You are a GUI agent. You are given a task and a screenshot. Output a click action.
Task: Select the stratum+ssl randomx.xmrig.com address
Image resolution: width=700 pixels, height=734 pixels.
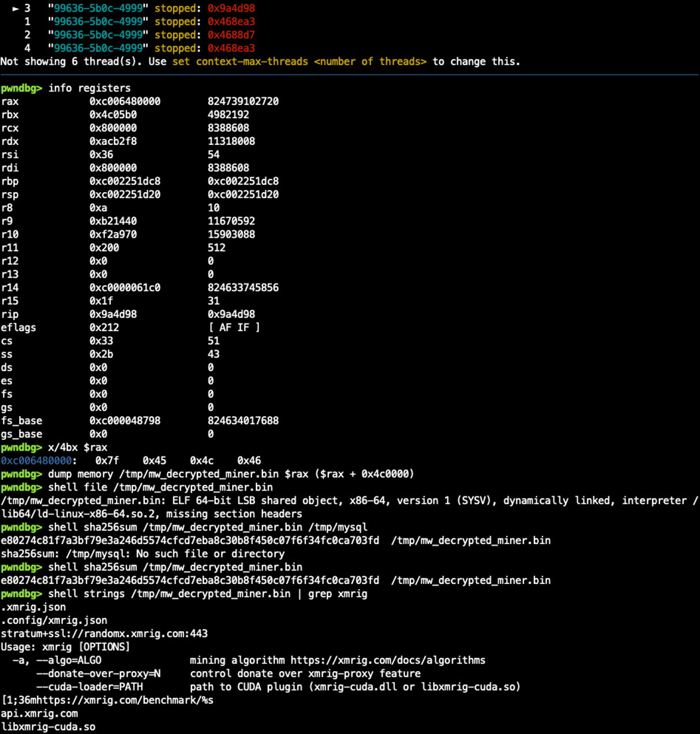tap(105, 633)
